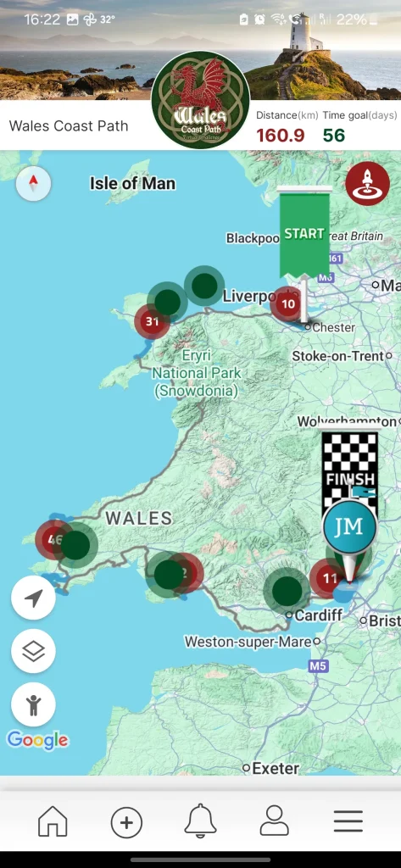Tap the Wales Coast Path dragon badge
Image resolution: width=401 pixels, height=868 pixels.
(x=200, y=100)
